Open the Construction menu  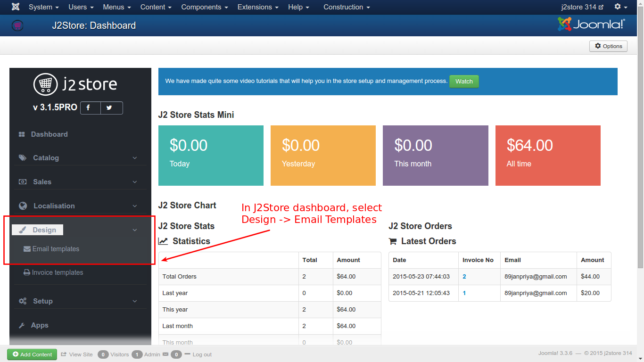(347, 7)
